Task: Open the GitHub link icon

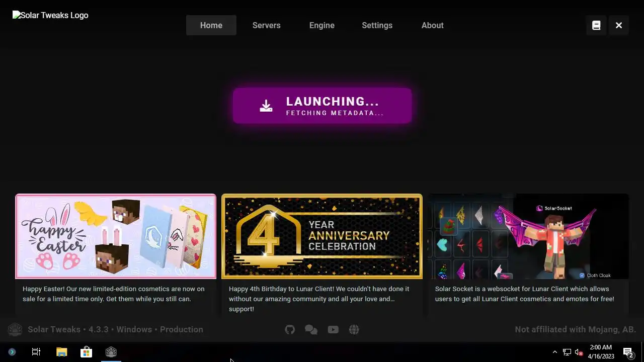Action: pos(290,330)
